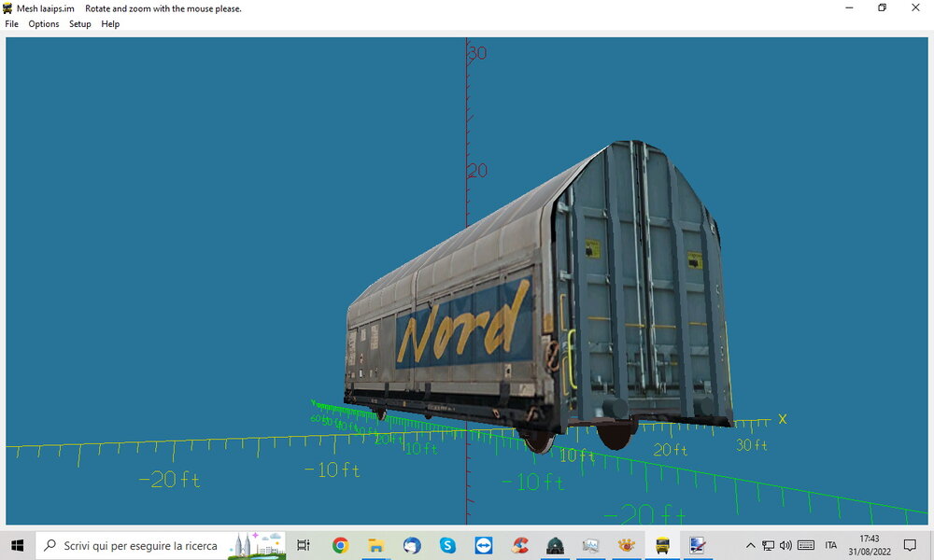934x560 pixels.
Task: Open the volume control
Action: click(785, 545)
